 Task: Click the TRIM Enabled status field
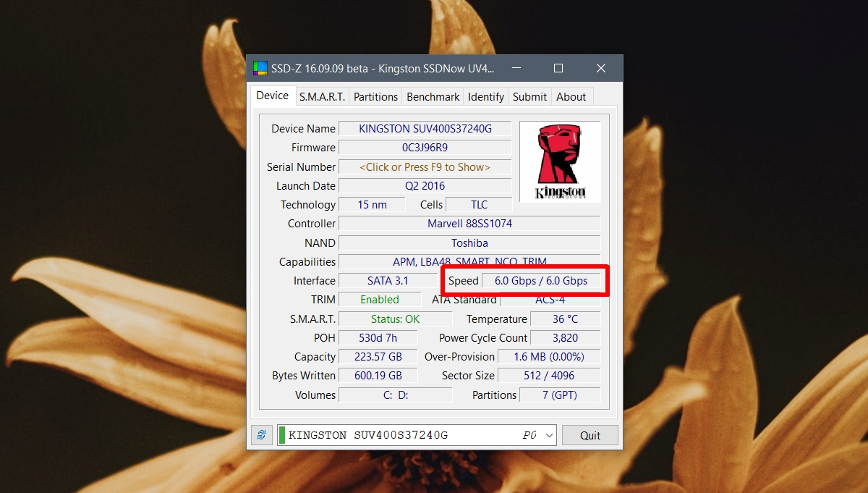[x=380, y=299]
